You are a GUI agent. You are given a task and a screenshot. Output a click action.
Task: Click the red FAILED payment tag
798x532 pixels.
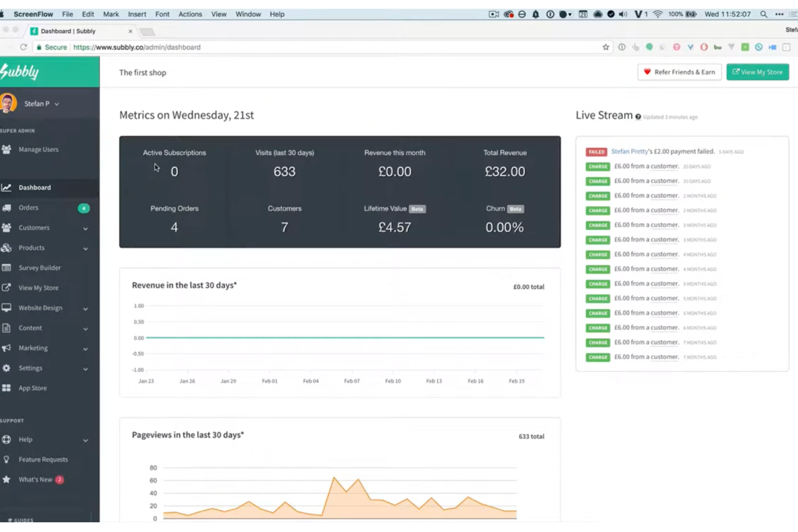coord(596,152)
